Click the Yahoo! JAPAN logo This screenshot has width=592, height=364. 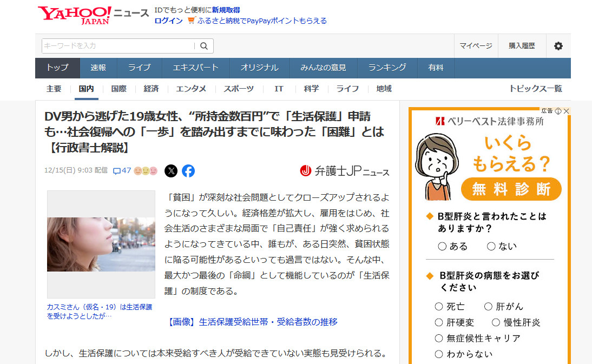pyautogui.click(x=74, y=15)
